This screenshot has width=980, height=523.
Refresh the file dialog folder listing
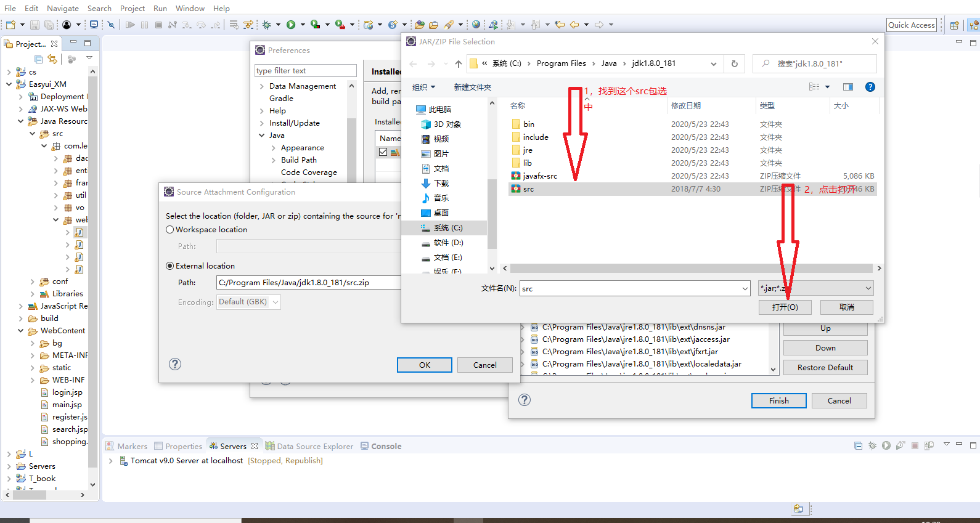point(734,63)
